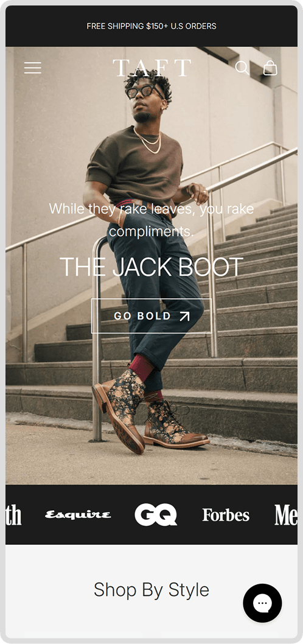Screen dimensions: 303x644
Task: Click the partial Me logo at right edge
Action: pyautogui.click(x=286, y=514)
